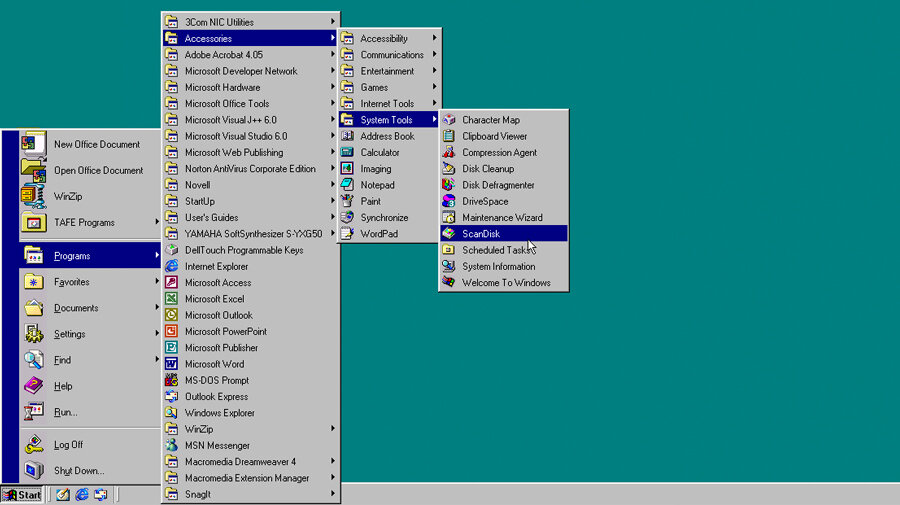The image size is (900, 505).
Task: Open New Office Document
Action: click(x=90, y=144)
